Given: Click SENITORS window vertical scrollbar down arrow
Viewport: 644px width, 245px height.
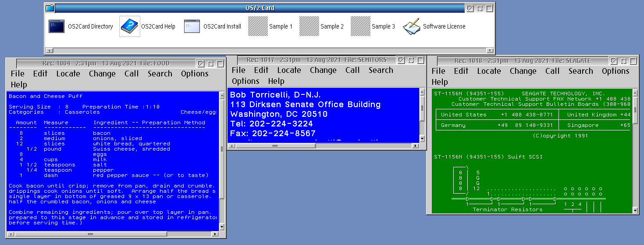Looking at the screenshot, I should [422, 138].
